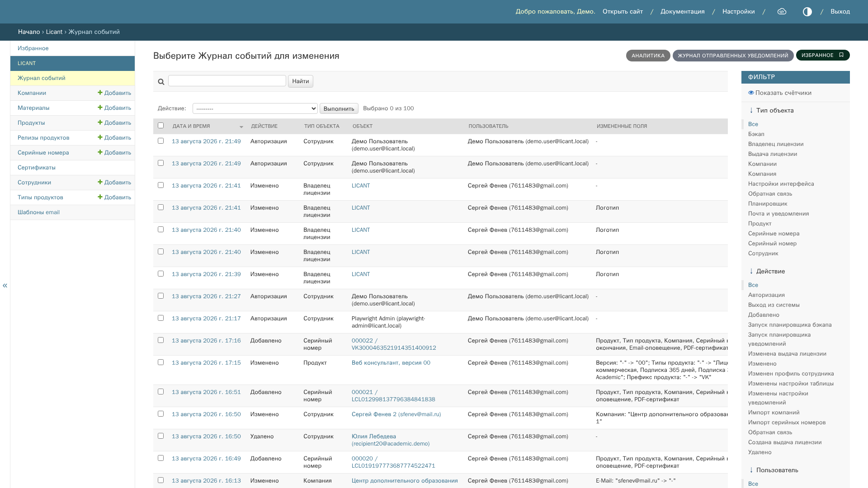The image size is (868, 488).
Task: Click the plus icon next to Сотрудники
Action: [x=100, y=182]
